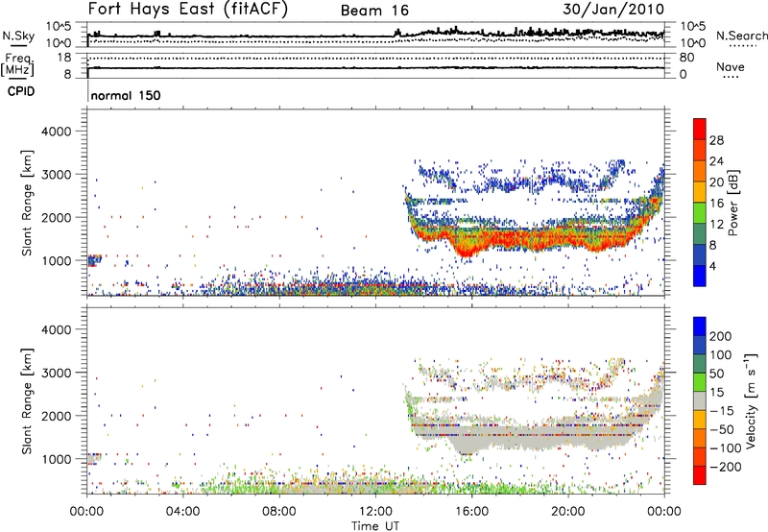
Task: Click the solid line sample under N.Sky
Action: (18, 45)
